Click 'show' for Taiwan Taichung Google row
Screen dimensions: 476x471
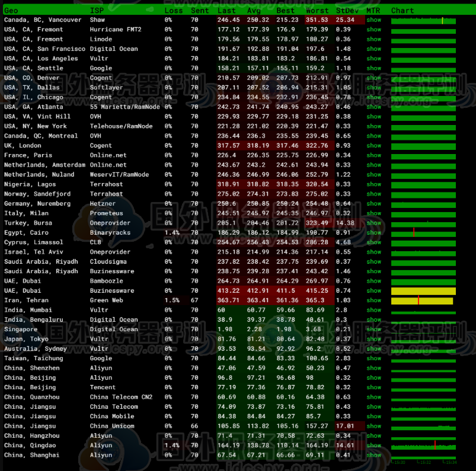[373, 358]
